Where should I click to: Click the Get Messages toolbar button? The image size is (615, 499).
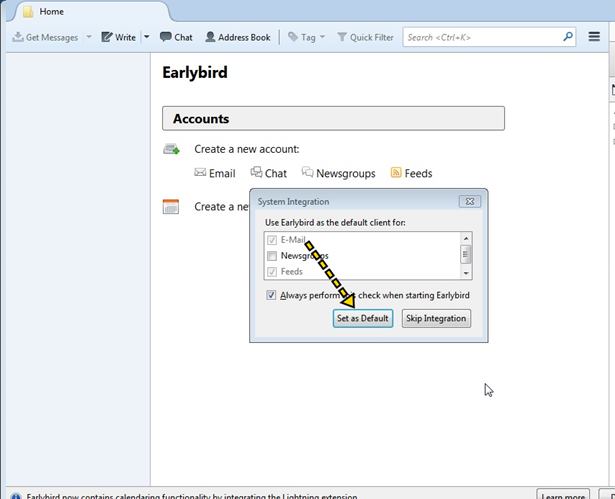pyautogui.click(x=45, y=37)
